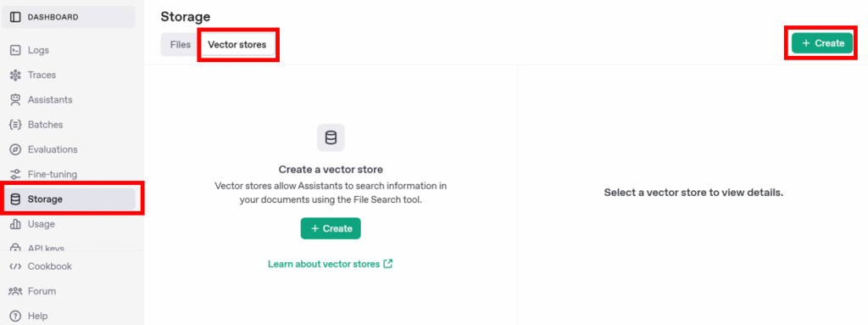Click the center Create button under description
The image size is (868, 325).
click(331, 228)
